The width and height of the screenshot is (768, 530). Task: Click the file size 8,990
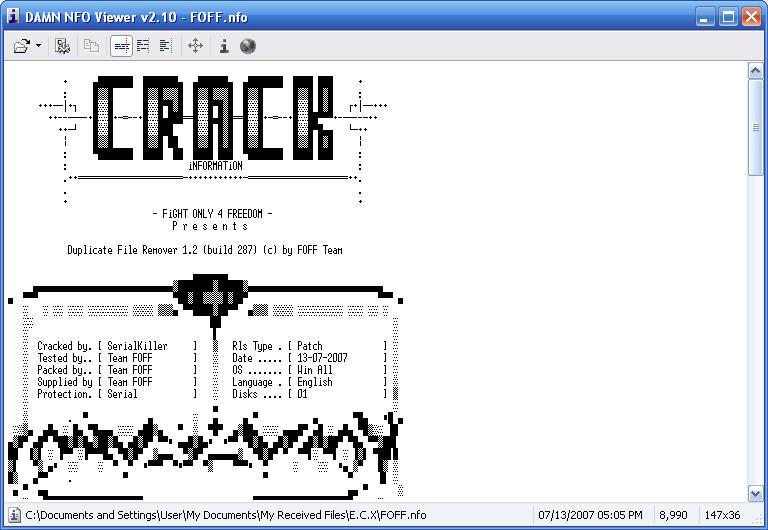pos(673,515)
